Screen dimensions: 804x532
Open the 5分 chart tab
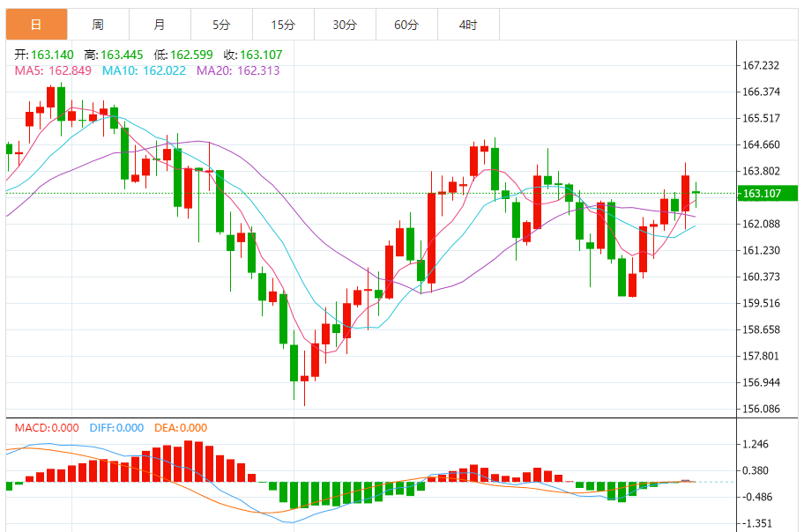[x=221, y=24]
